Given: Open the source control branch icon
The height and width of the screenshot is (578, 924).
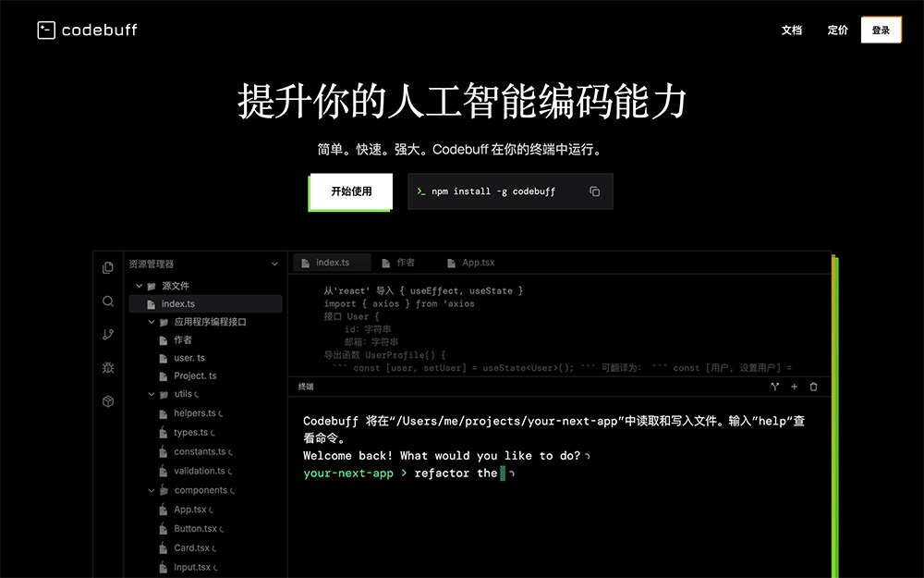Looking at the screenshot, I should pyautogui.click(x=108, y=335).
